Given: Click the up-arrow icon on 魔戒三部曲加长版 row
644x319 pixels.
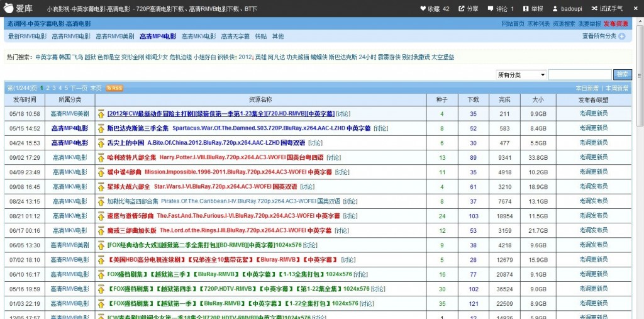Looking at the screenshot, I should (101, 231).
